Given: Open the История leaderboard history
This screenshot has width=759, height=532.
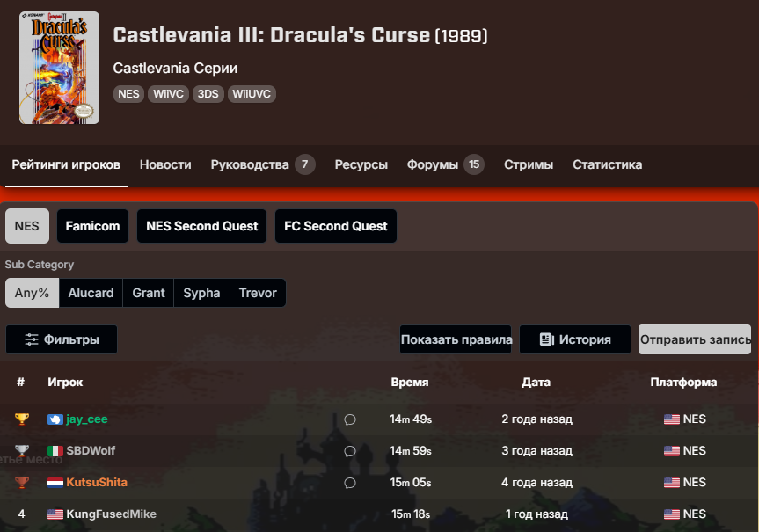Looking at the screenshot, I should (x=575, y=339).
